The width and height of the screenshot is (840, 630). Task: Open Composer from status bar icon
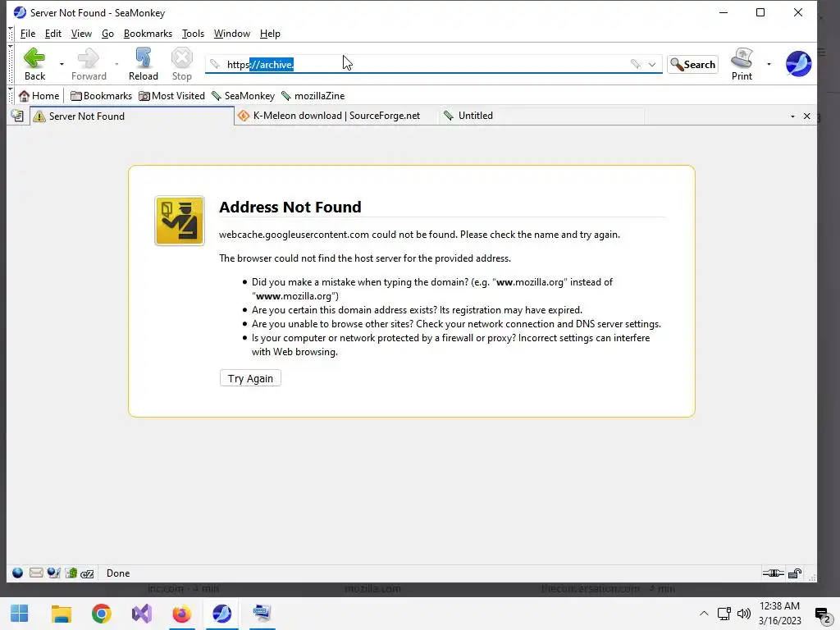tap(53, 573)
